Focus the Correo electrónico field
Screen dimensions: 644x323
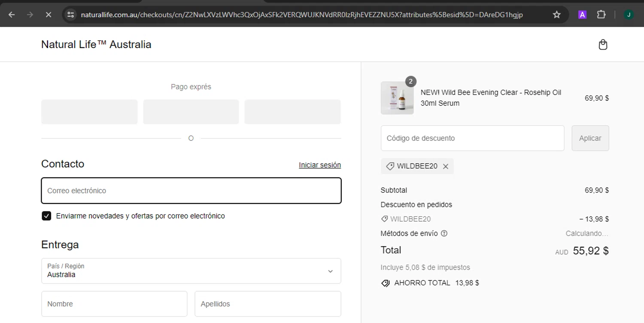pos(191,191)
